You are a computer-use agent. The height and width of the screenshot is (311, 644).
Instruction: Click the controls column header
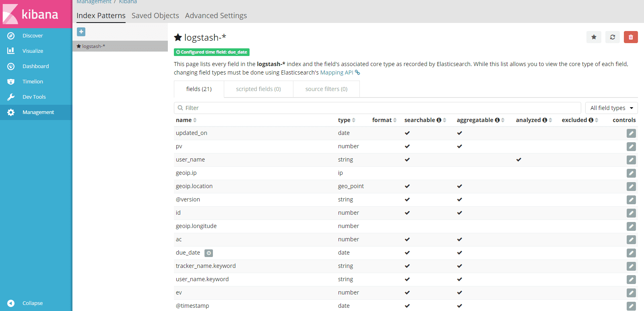point(624,120)
